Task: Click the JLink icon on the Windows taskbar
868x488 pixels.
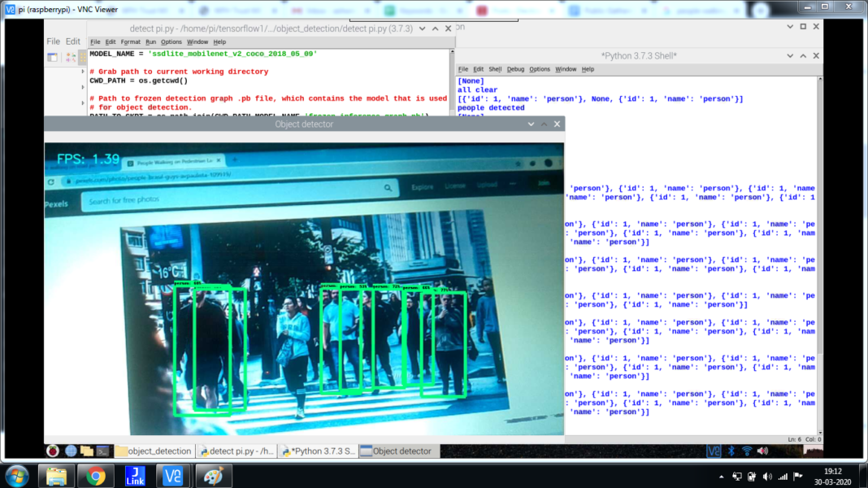Action: click(x=133, y=476)
